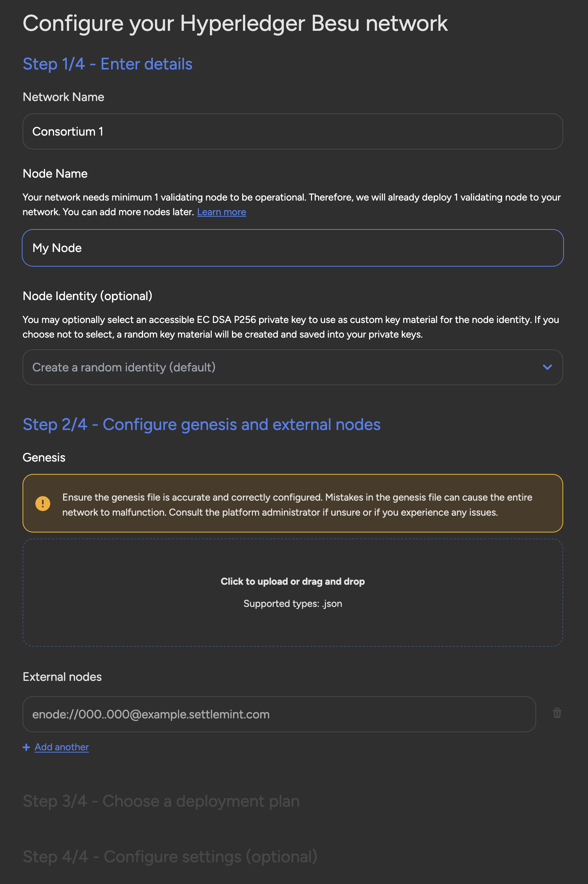Click Supported types .json text in upload box
This screenshot has width=588, height=884.
[x=293, y=603]
